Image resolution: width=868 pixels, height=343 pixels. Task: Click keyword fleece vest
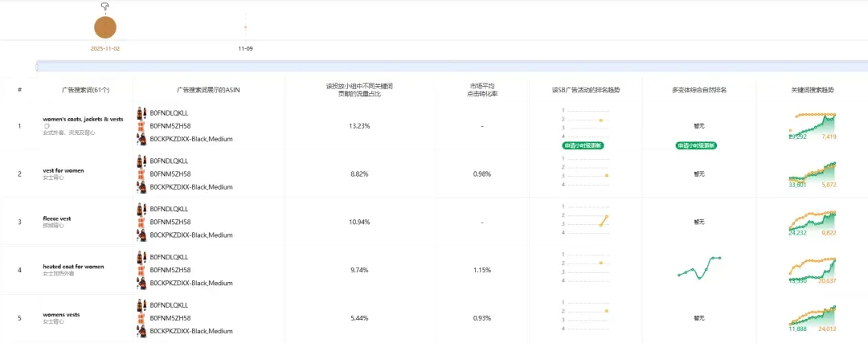[x=57, y=218]
